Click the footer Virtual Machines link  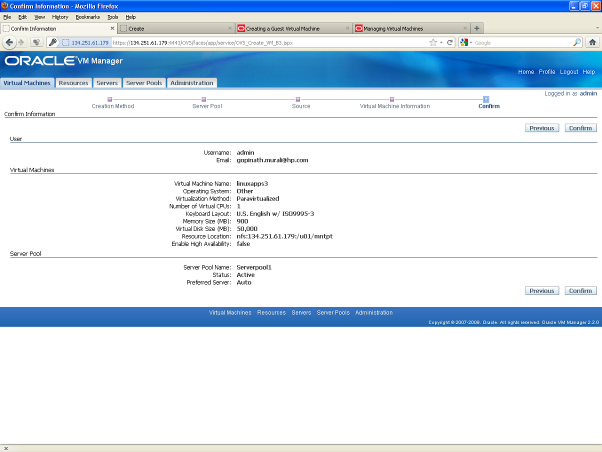point(230,313)
